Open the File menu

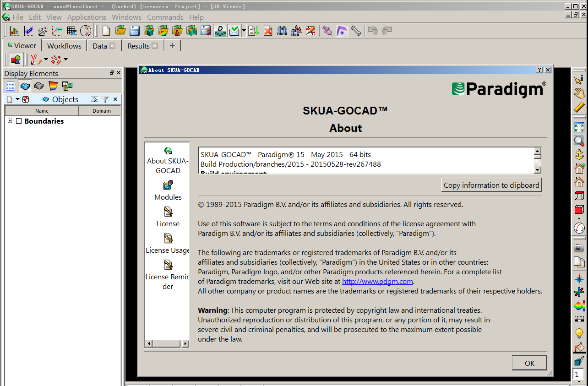[18, 17]
